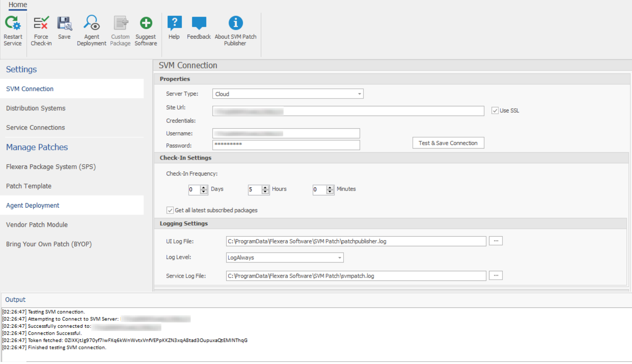Open About SVM Patch Publisher info icon
The height and width of the screenshot is (364, 632).
[236, 23]
